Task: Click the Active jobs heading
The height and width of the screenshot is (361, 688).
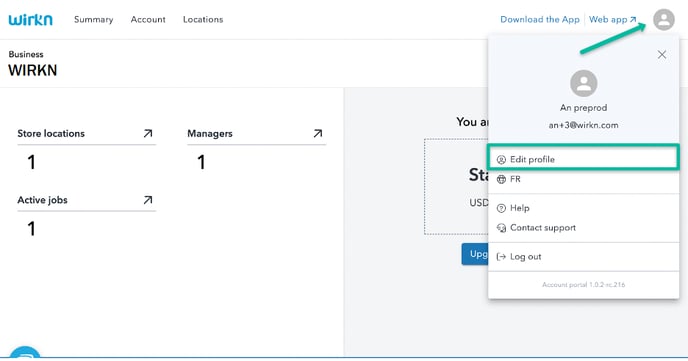Action: pyautogui.click(x=42, y=200)
